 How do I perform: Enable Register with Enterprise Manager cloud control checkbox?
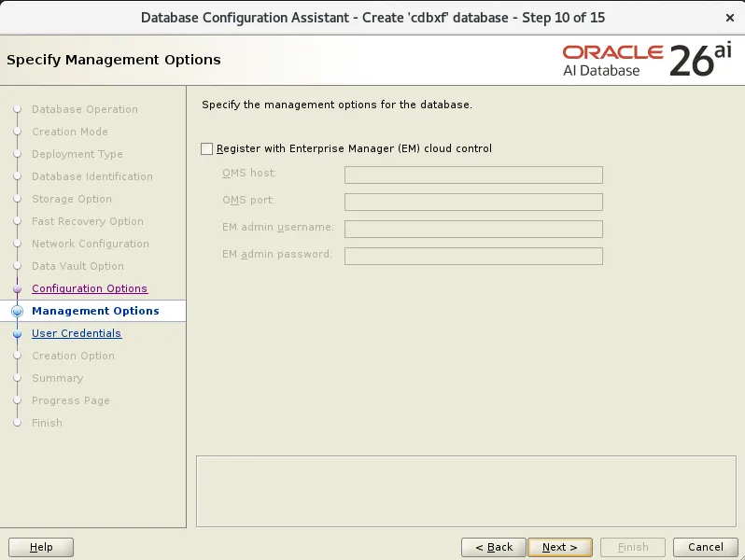(206, 148)
